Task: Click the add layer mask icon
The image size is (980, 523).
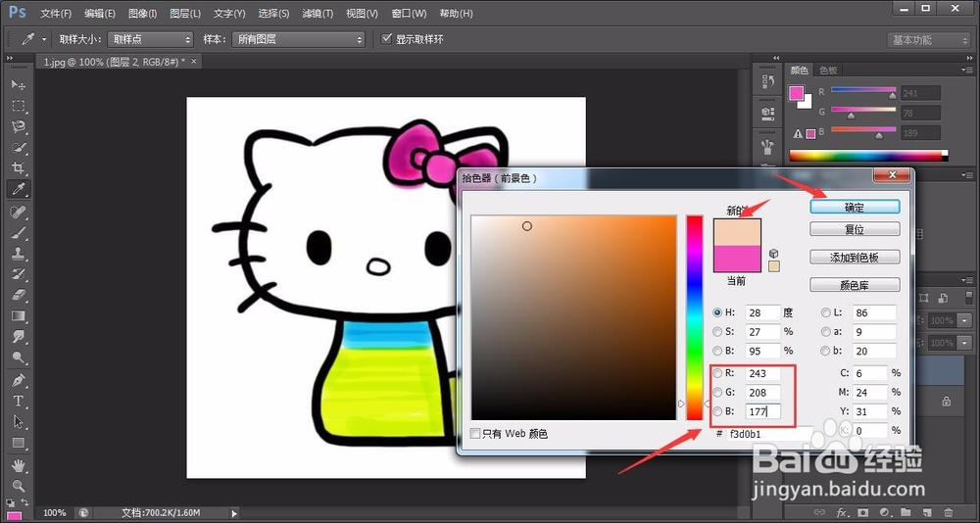Action: pyautogui.click(x=862, y=512)
